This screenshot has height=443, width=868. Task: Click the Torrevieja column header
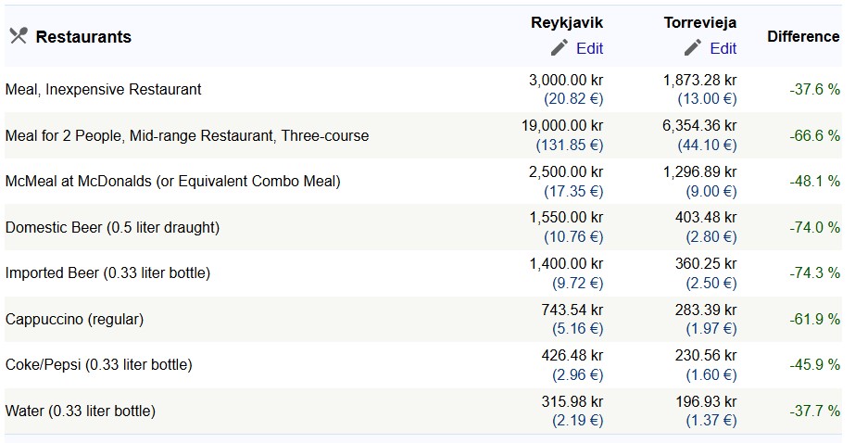click(x=700, y=22)
